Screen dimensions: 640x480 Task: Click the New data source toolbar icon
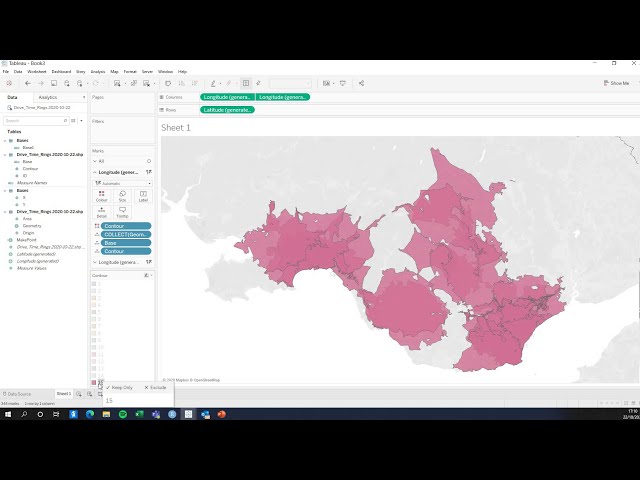tap(67, 83)
